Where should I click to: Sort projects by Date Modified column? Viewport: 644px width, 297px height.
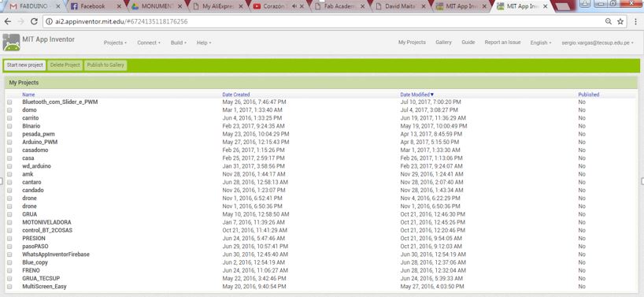point(417,95)
